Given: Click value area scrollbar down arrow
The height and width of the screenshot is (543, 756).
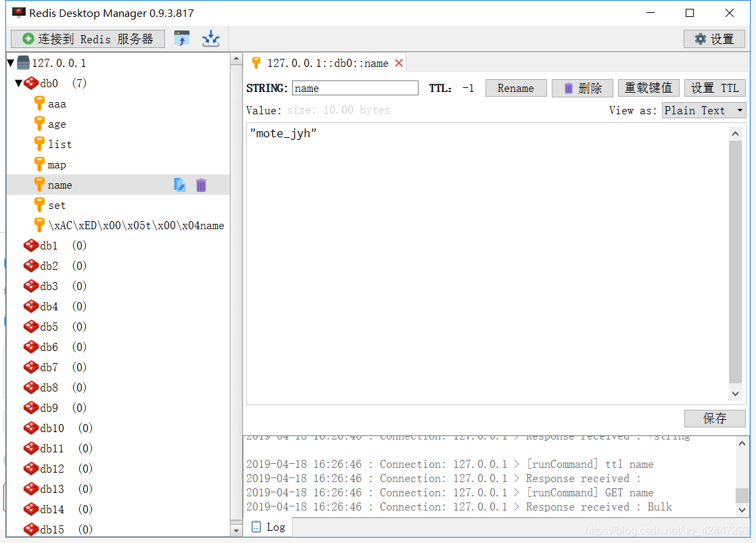Looking at the screenshot, I should 735,394.
